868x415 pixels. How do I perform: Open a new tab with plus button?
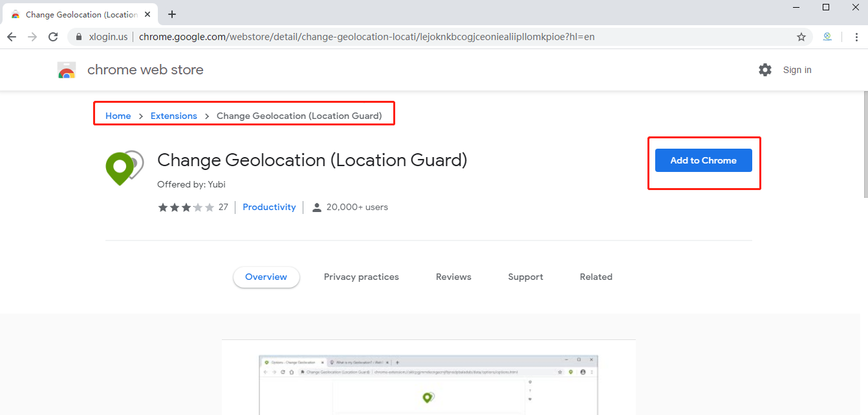[172, 14]
